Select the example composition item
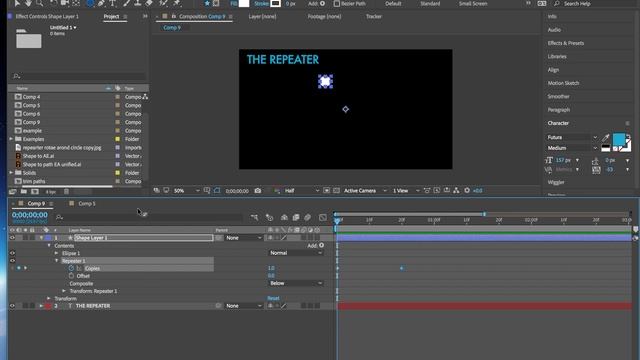 32,131
